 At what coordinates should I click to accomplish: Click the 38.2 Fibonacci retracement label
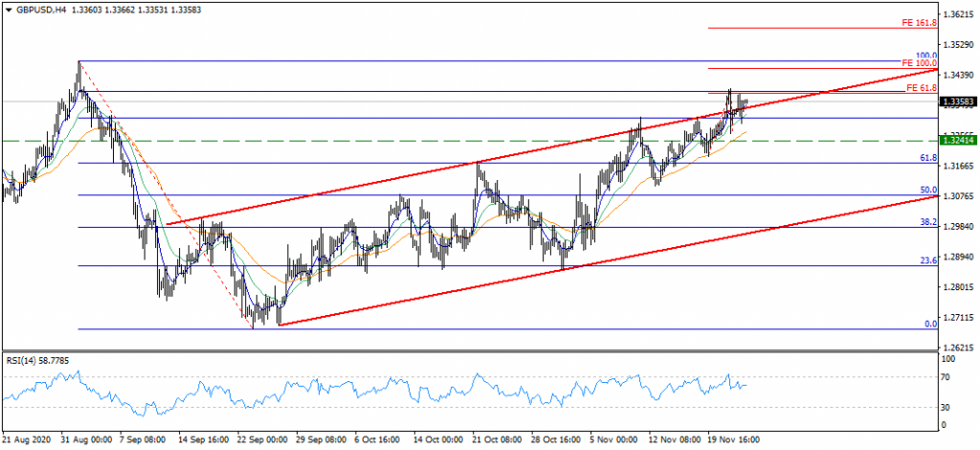tap(927, 222)
